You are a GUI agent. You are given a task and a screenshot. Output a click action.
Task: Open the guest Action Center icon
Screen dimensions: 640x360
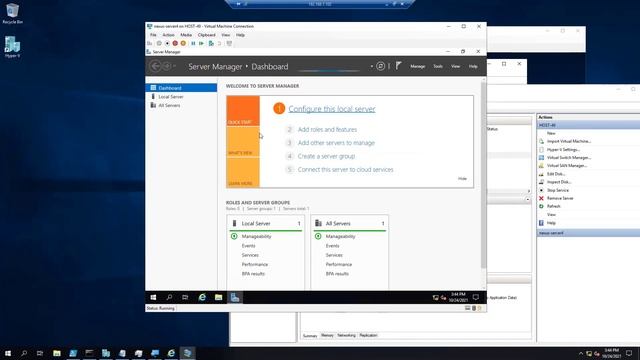[x=476, y=297]
